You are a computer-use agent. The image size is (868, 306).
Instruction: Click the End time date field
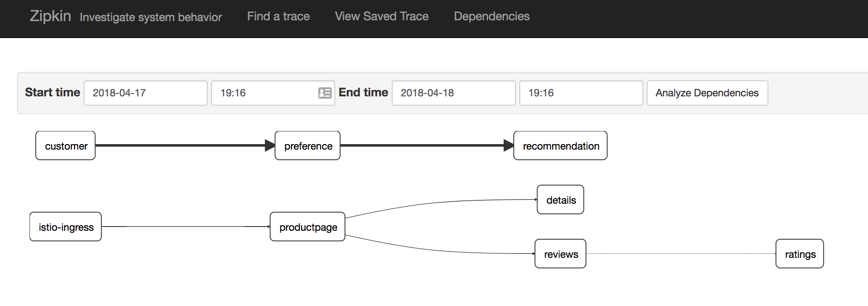pos(453,93)
